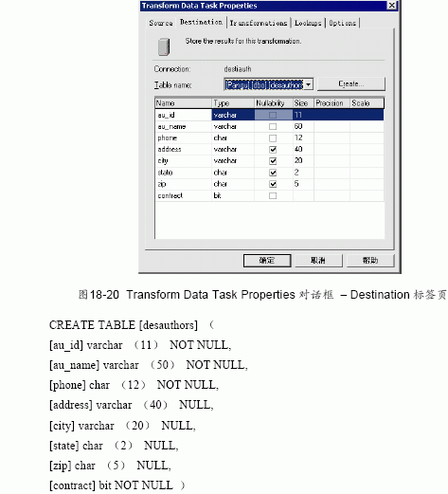Select the address row name cell

point(183,150)
